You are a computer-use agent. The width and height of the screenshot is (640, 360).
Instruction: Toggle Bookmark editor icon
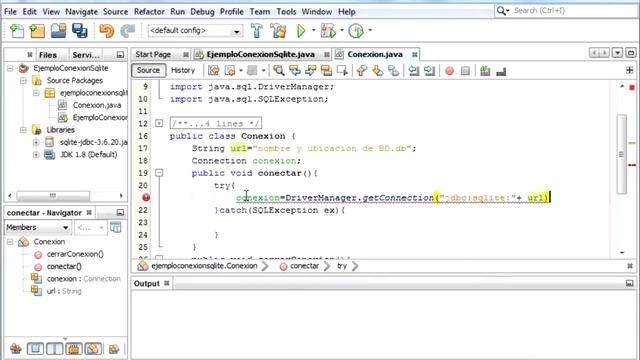click(x=393, y=71)
